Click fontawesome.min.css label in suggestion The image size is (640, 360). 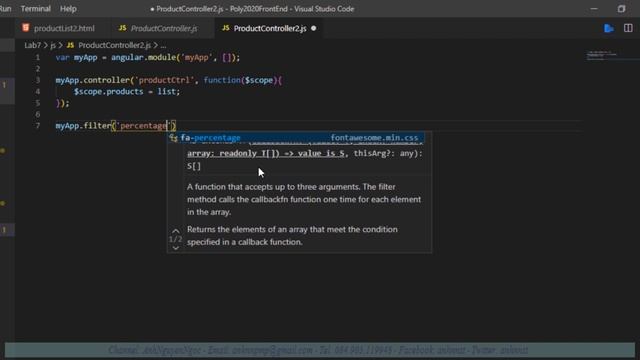(374, 138)
